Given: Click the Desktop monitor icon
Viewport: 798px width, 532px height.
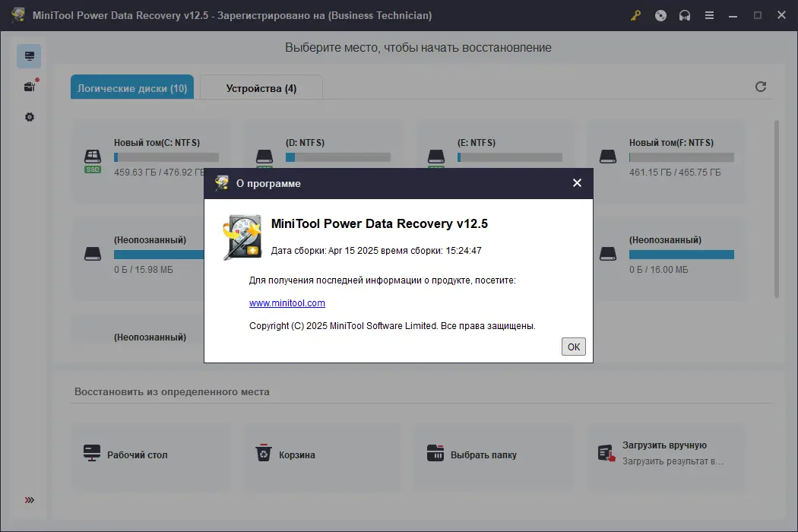Looking at the screenshot, I should pos(92,453).
